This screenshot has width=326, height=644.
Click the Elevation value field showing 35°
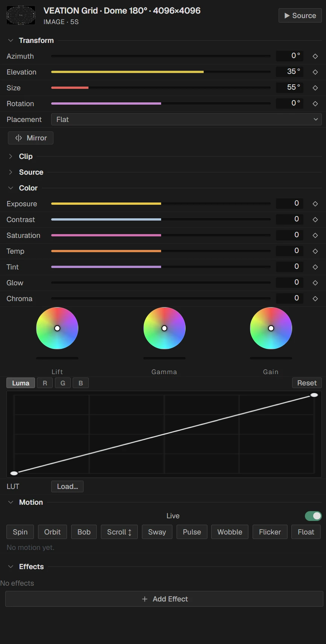[x=290, y=72]
